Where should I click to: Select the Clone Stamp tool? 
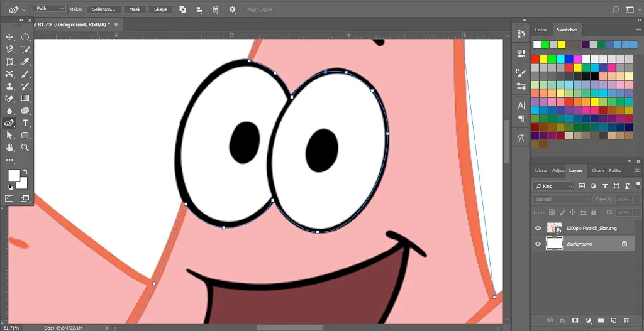(x=9, y=87)
